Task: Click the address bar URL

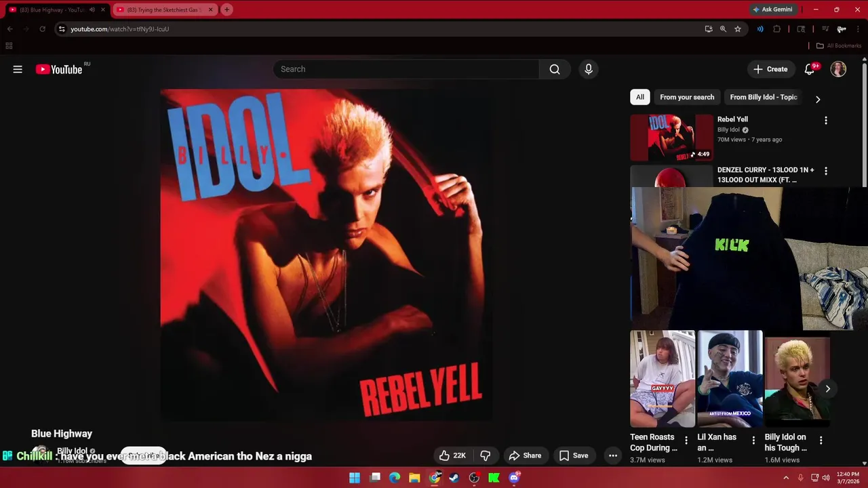Action: (120, 29)
